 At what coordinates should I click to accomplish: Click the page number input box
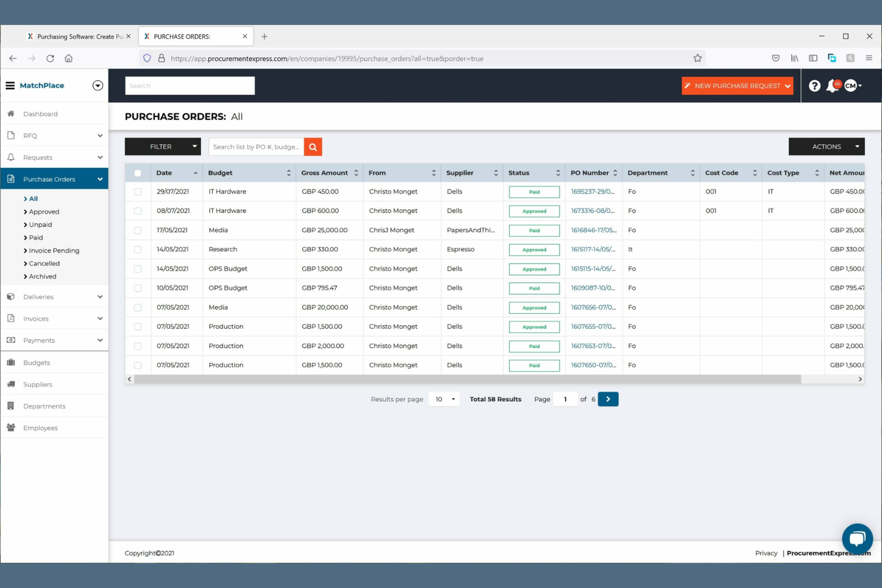(x=565, y=399)
